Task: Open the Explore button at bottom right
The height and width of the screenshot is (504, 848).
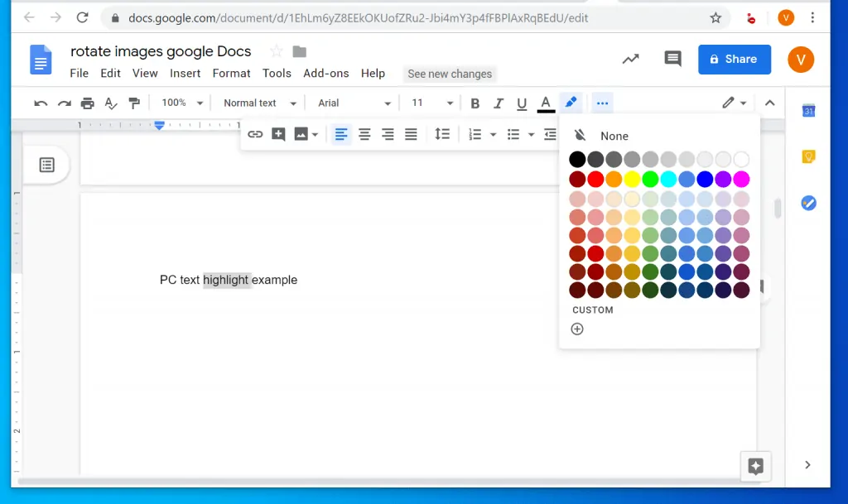Action: (755, 466)
